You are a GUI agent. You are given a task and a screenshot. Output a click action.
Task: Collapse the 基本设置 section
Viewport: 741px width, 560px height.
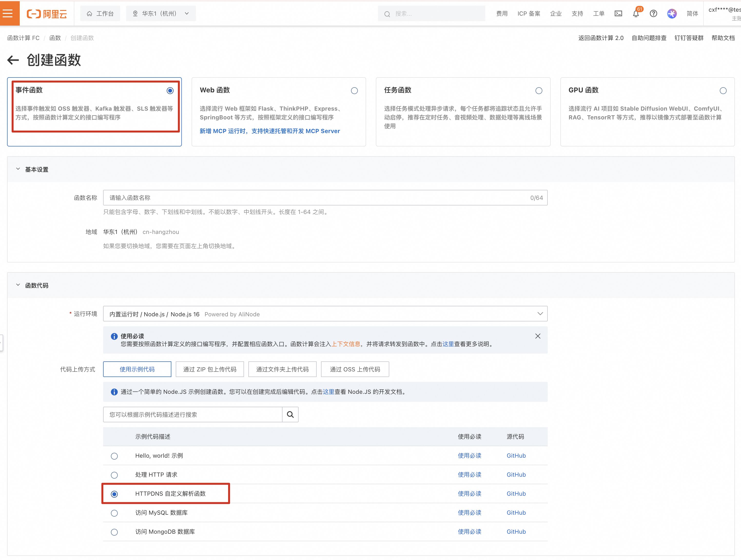tap(18, 169)
